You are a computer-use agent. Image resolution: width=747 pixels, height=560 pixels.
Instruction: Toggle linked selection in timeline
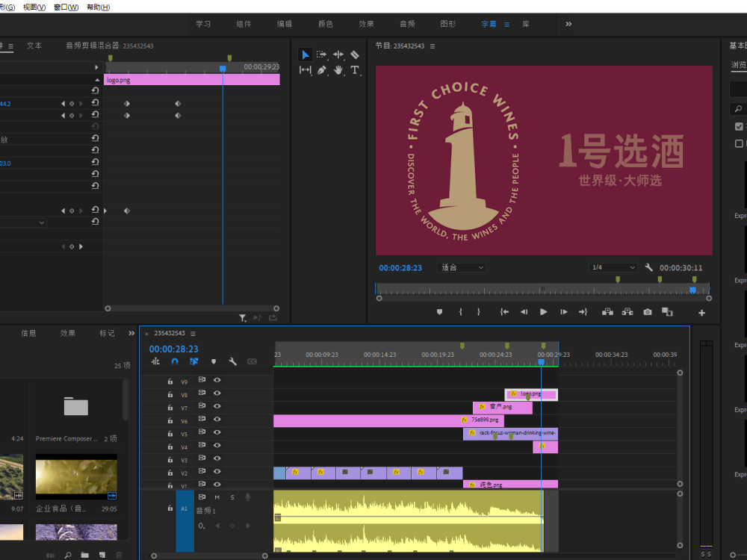pyautogui.click(x=194, y=361)
